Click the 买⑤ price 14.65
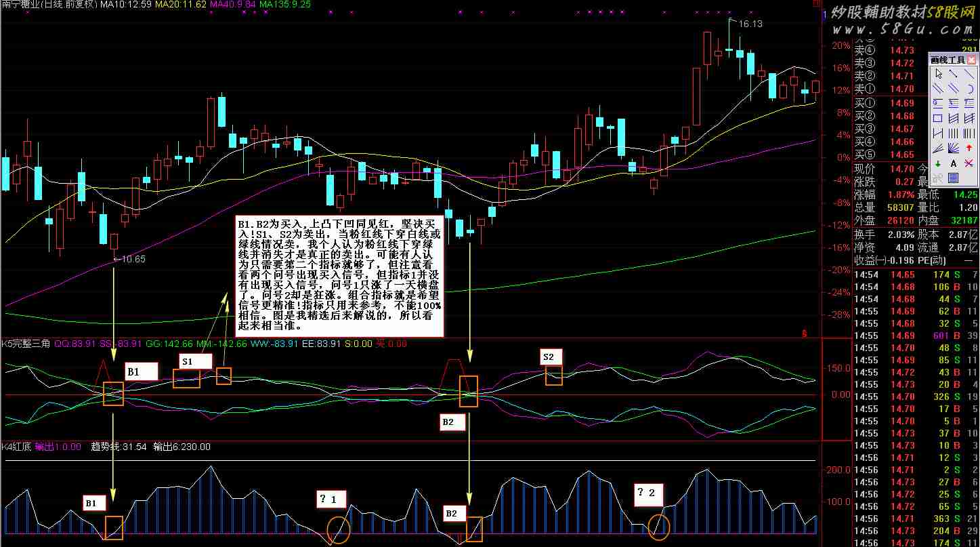Image resolution: width=980 pixels, height=547 pixels. pos(902,155)
